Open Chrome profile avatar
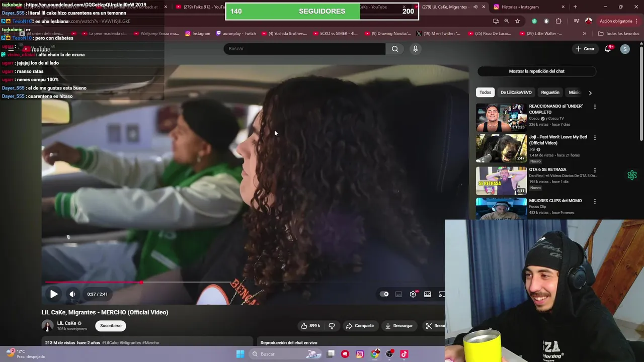The width and height of the screenshot is (644, 362). tap(589, 21)
